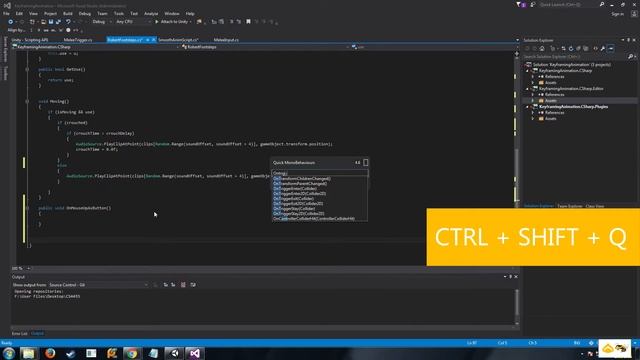Open the Help menu
Screen dimensions: 640x360
coord(190,13)
